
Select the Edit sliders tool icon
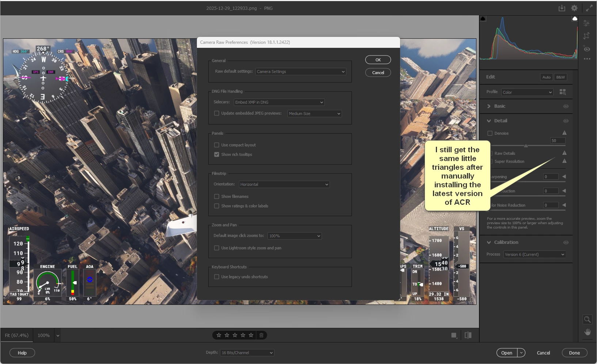coord(587,23)
